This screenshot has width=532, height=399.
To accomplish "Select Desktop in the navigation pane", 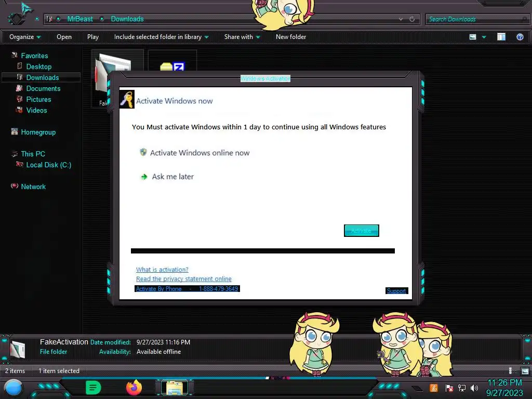I will point(38,66).
